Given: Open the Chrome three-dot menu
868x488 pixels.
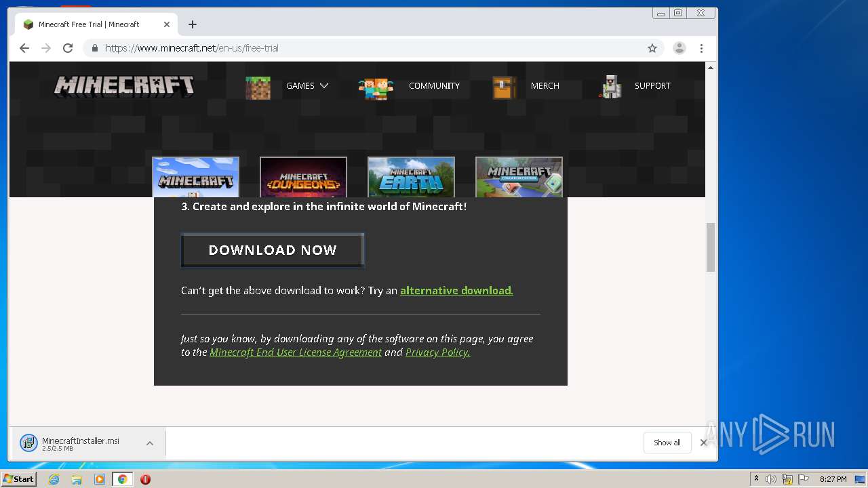Looking at the screenshot, I should 701,48.
